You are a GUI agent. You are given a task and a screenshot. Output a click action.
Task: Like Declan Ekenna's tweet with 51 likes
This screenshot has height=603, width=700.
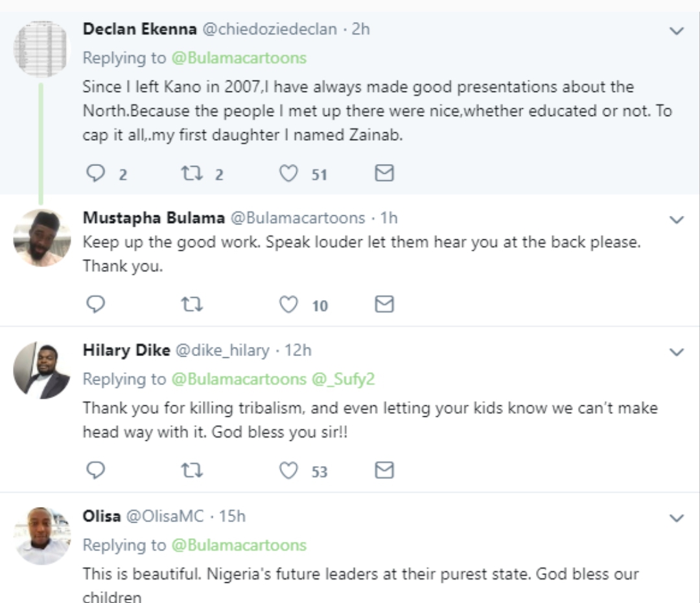point(288,173)
